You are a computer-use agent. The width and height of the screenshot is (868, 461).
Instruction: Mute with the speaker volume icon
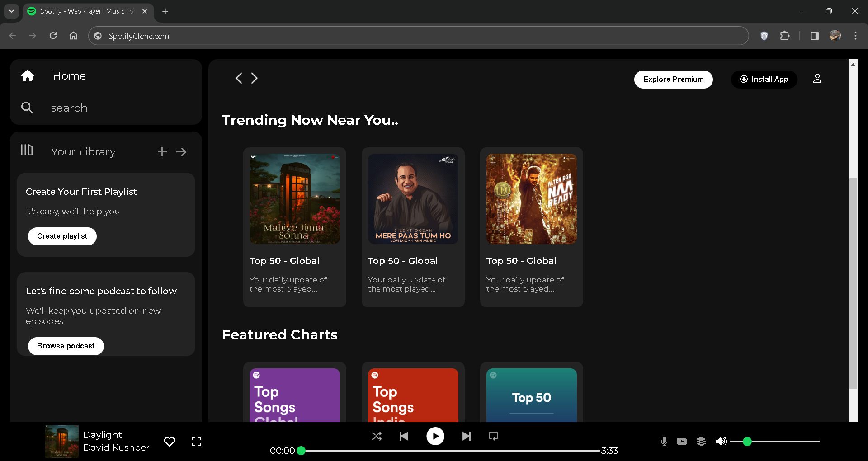pos(721,442)
